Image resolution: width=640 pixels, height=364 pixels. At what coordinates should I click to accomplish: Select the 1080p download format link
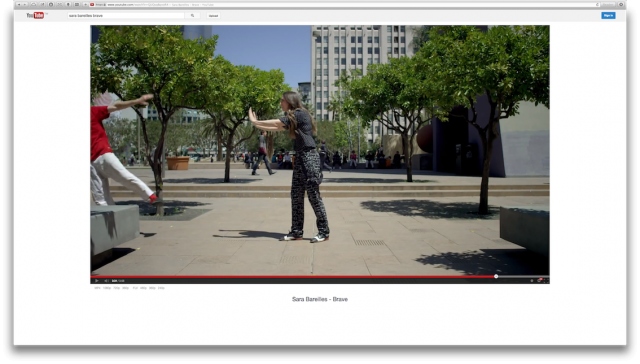[x=107, y=288]
